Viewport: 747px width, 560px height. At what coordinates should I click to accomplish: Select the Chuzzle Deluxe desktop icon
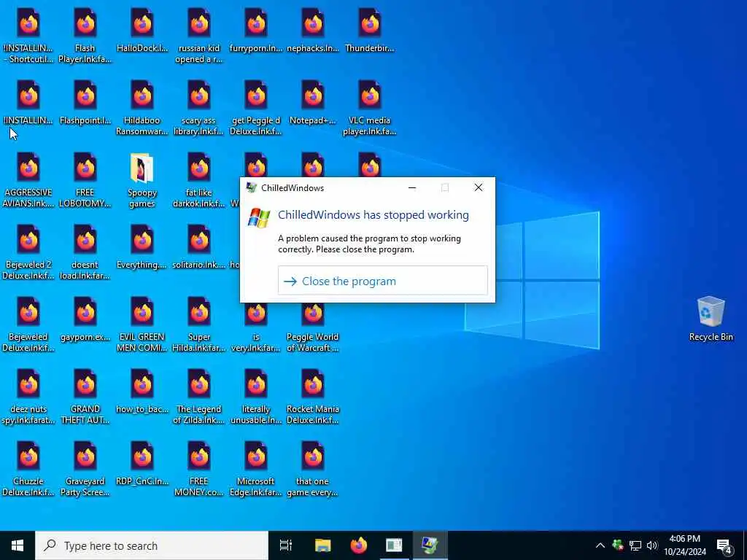click(28, 470)
